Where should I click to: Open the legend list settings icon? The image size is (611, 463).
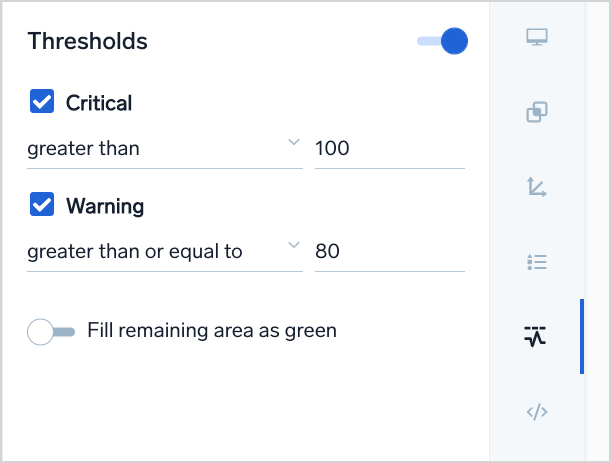point(537,262)
